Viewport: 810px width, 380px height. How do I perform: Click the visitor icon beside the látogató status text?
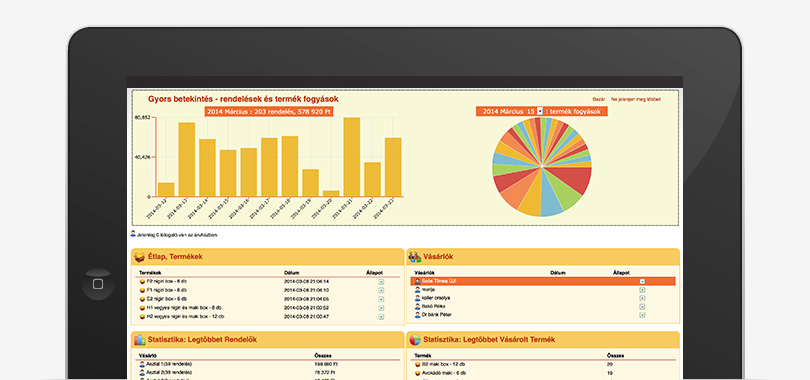(x=133, y=234)
